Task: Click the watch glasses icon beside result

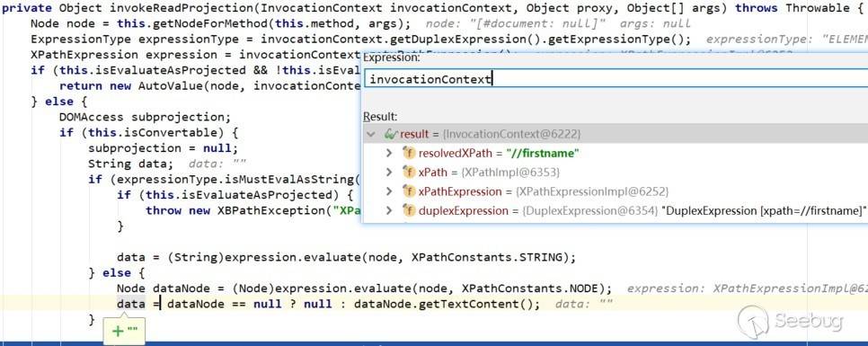Action: [x=392, y=134]
